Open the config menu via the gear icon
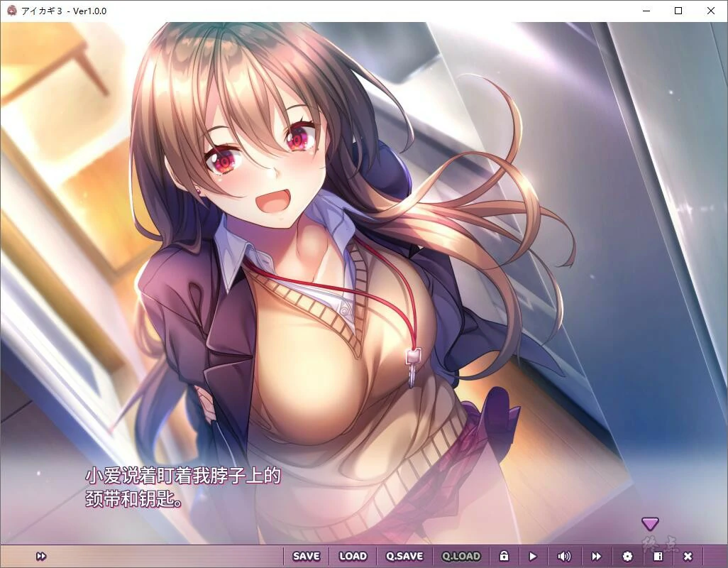The height and width of the screenshot is (568, 728). (x=627, y=556)
